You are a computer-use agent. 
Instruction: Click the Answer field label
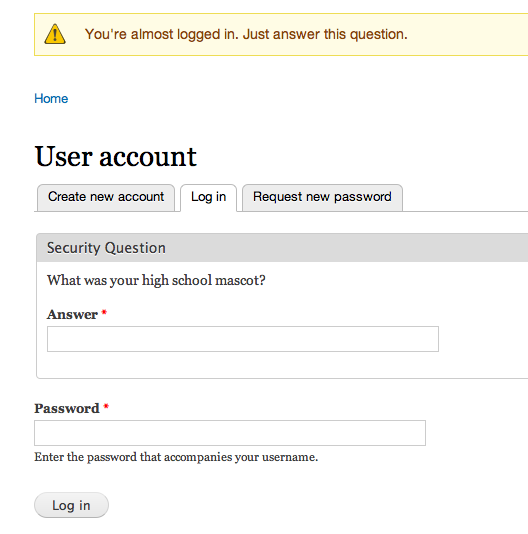tap(72, 314)
